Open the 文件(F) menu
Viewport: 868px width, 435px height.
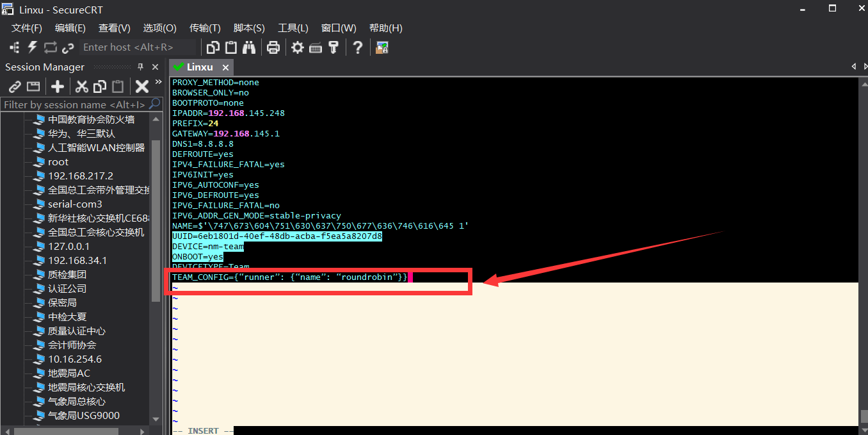tap(27, 28)
